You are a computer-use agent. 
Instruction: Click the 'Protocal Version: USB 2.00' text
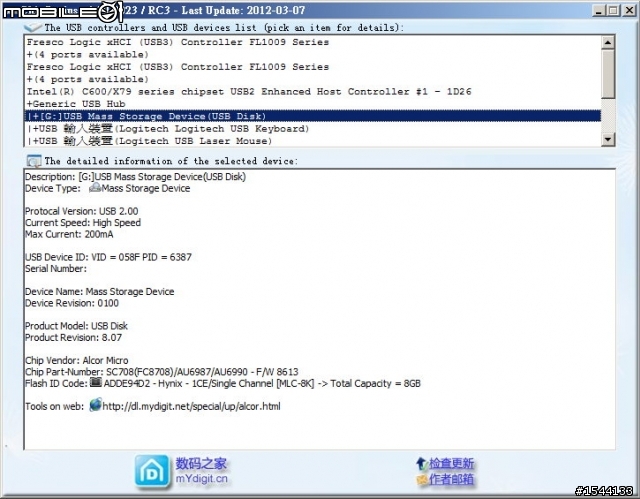pyautogui.click(x=82, y=211)
